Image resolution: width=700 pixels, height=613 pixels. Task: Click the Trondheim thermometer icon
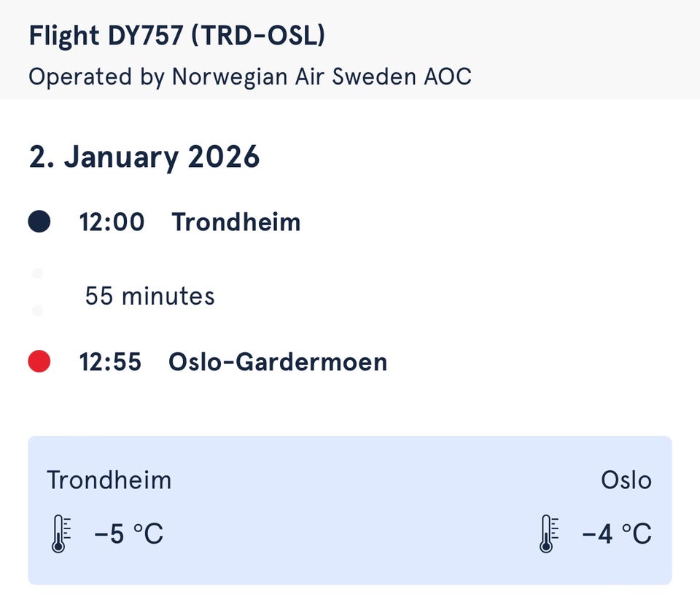point(59,534)
